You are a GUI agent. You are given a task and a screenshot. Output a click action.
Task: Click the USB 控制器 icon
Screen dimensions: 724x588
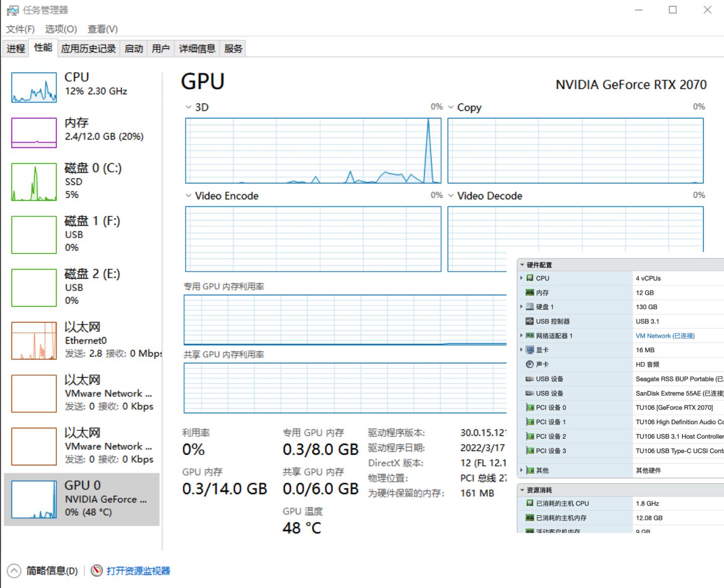pos(529,321)
